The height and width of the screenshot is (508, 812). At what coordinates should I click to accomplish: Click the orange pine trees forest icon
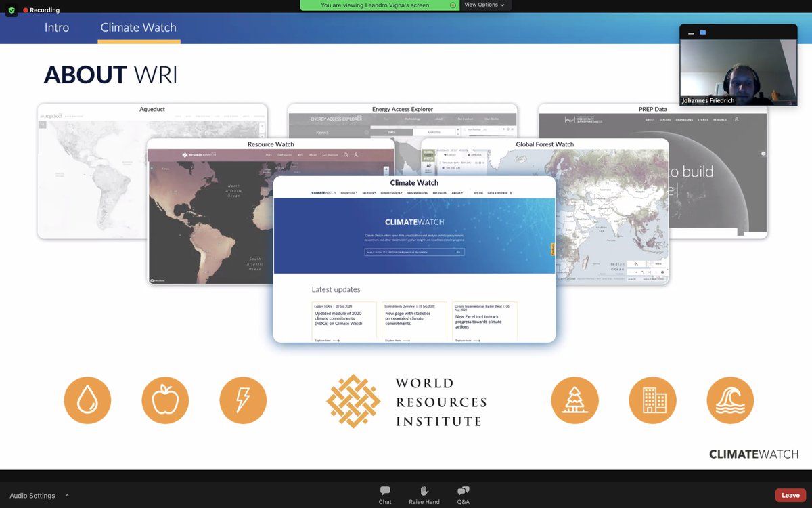[574, 400]
